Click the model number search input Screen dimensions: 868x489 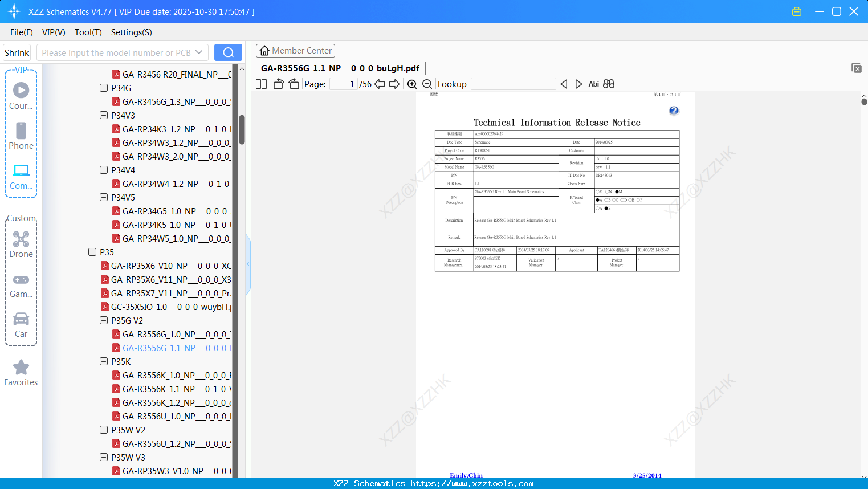pos(116,52)
